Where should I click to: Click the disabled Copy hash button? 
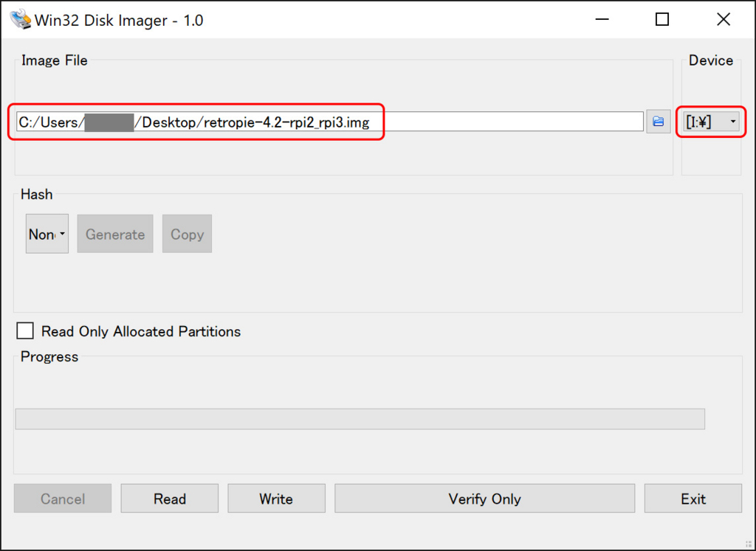(x=187, y=234)
